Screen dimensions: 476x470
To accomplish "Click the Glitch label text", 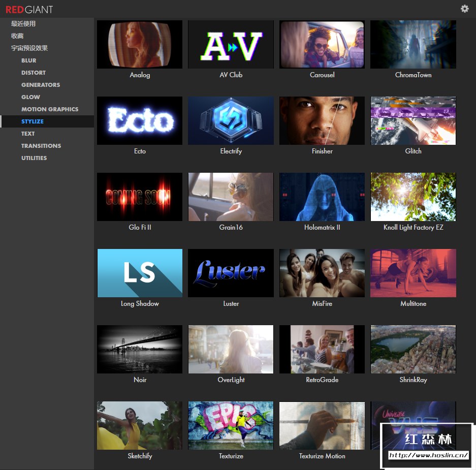I will (x=413, y=151).
